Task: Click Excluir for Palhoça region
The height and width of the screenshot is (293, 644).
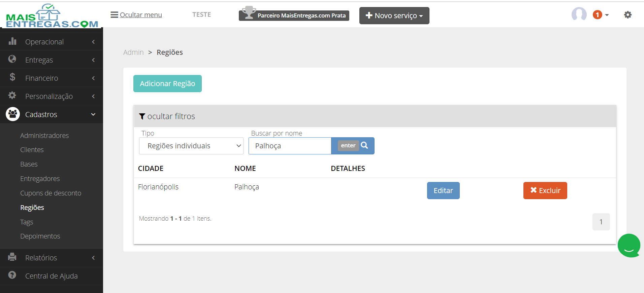Action: [x=545, y=190]
